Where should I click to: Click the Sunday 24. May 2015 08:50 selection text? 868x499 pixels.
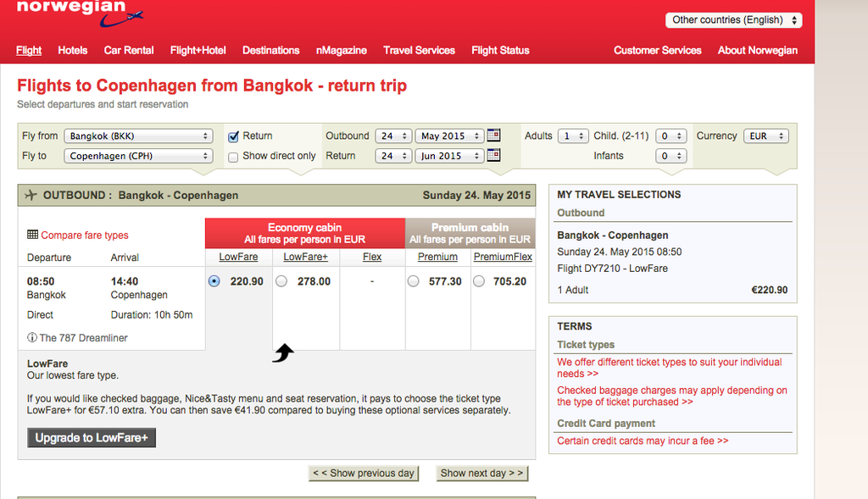(x=620, y=252)
